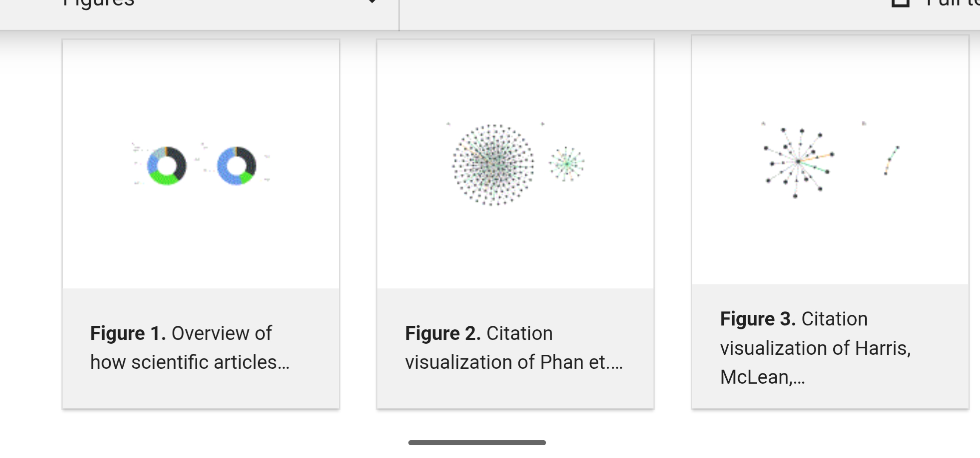Image resolution: width=980 pixels, height=458 pixels.
Task: Open the Full text tab
Action: (952, 3)
